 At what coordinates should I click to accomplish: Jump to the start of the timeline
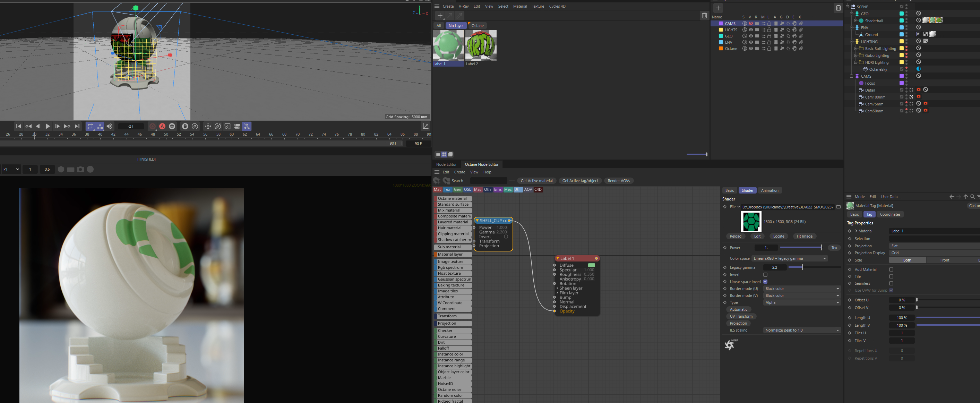coord(18,126)
